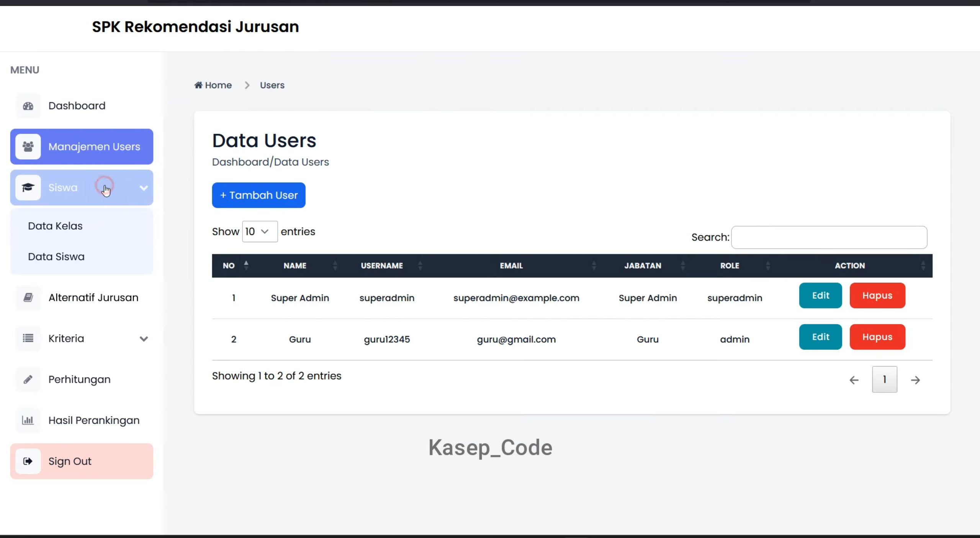Screen dimensions: 980x538
Task: Edit the Super Admin user row
Action: (820, 295)
